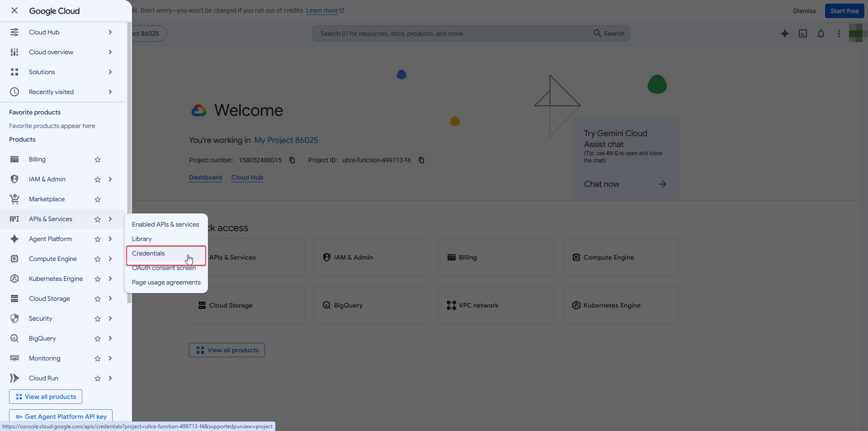
Task: Select Credentials in the APIs submenu
Action: [x=166, y=253]
